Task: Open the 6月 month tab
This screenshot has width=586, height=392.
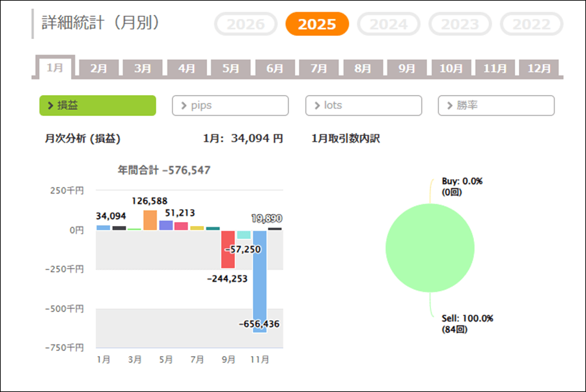Action: [x=275, y=68]
